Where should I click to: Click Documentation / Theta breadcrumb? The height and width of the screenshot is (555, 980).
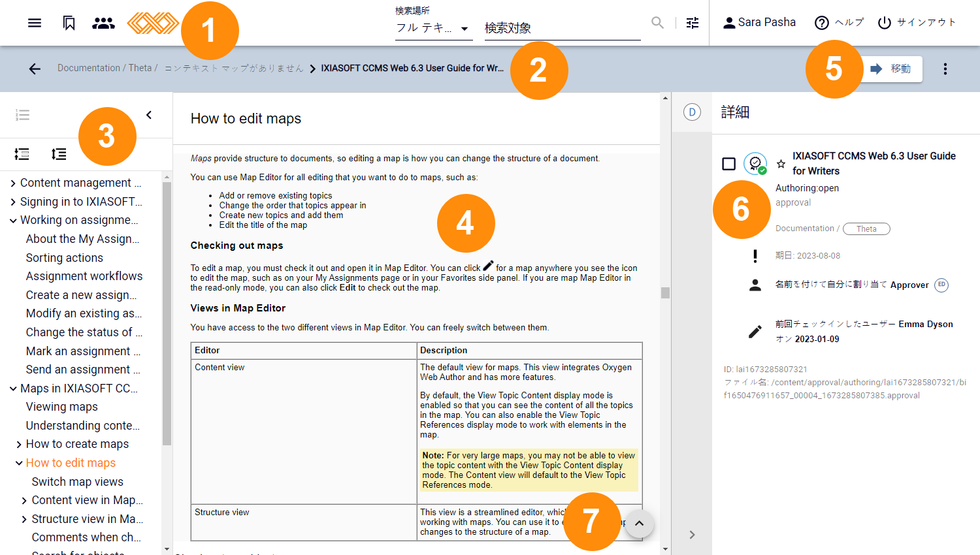pos(107,68)
